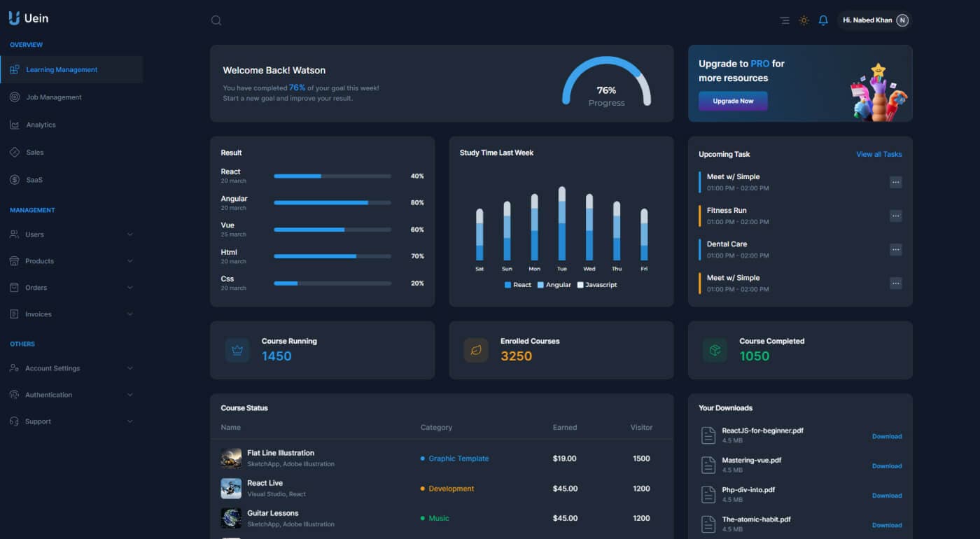This screenshot has height=539, width=980.
Task: Download ReactJS-for-beginner.pdf
Action: click(887, 436)
